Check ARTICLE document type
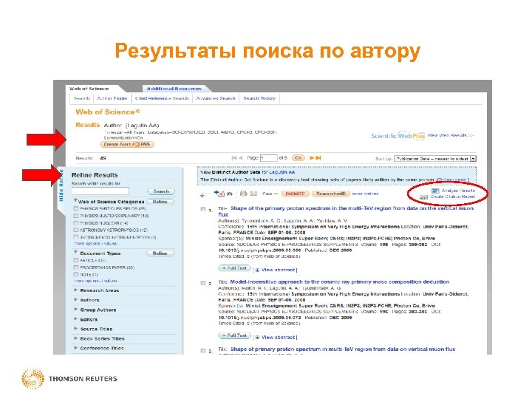532x399 pixels. [76, 260]
